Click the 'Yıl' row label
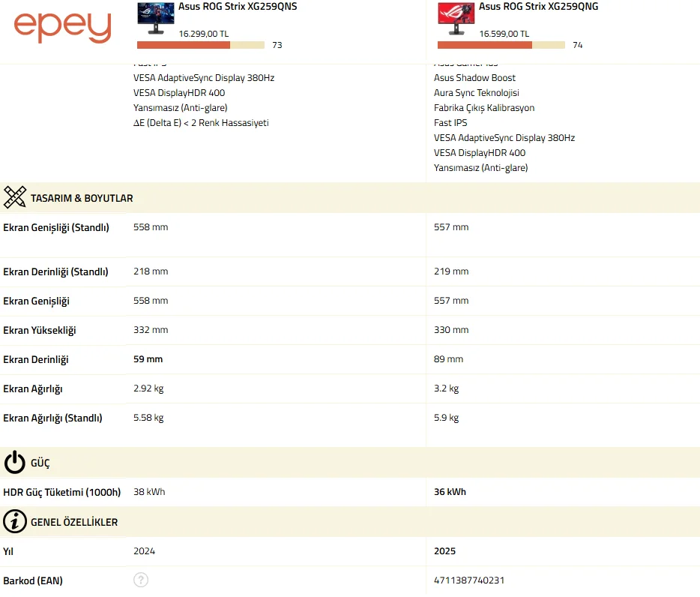 (x=8, y=551)
